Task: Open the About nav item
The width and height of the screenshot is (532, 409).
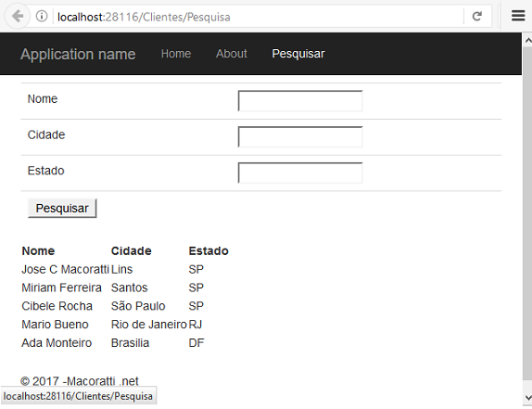Action: tap(232, 54)
